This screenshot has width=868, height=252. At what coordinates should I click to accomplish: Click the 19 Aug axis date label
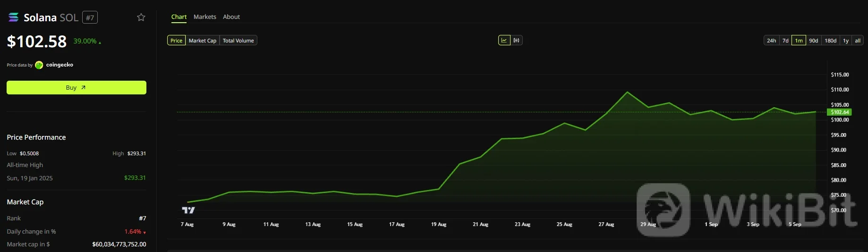(x=439, y=225)
